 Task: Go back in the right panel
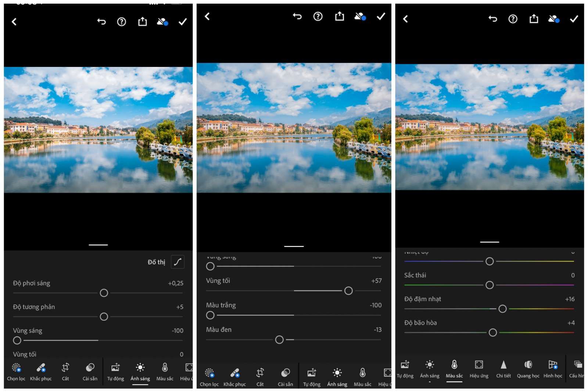(405, 19)
